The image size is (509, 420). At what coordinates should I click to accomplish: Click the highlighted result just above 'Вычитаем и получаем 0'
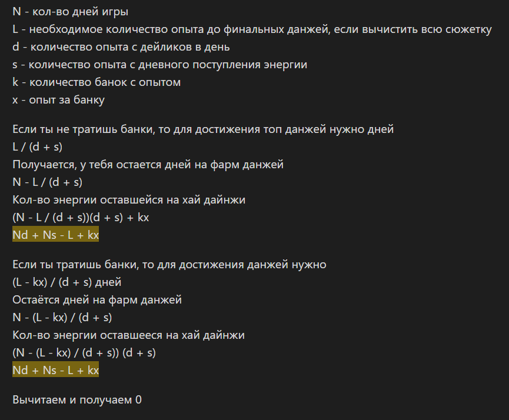[x=56, y=371]
